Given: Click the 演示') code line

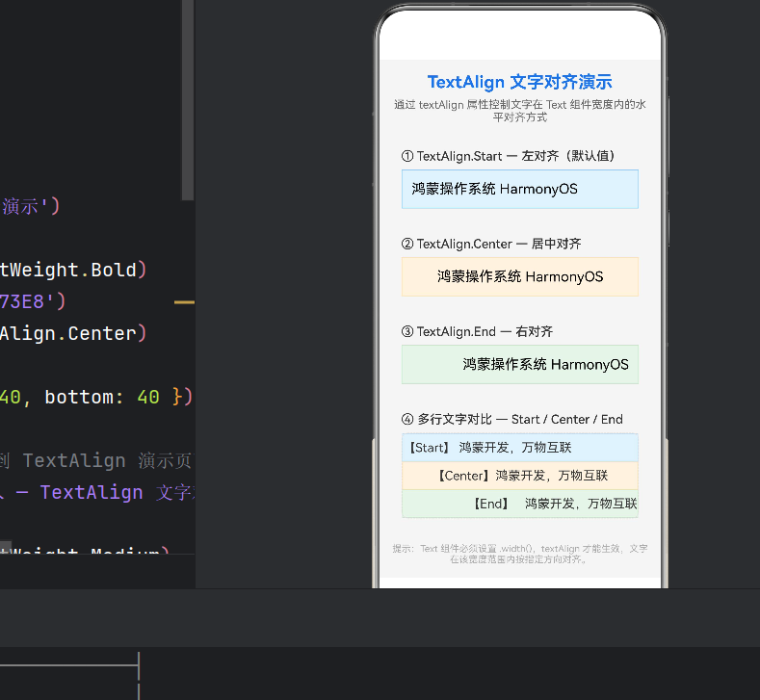Looking at the screenshot, I should point(30,206).
